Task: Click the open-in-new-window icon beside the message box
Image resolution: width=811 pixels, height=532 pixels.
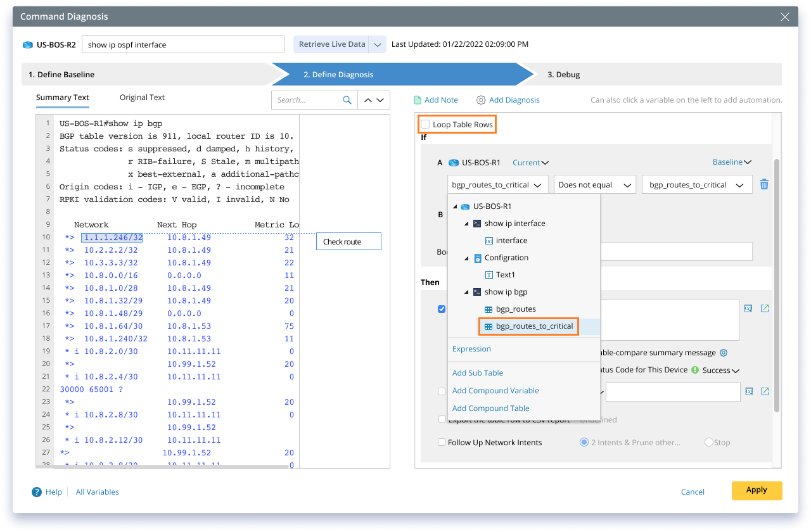Action: coord(765,308)
